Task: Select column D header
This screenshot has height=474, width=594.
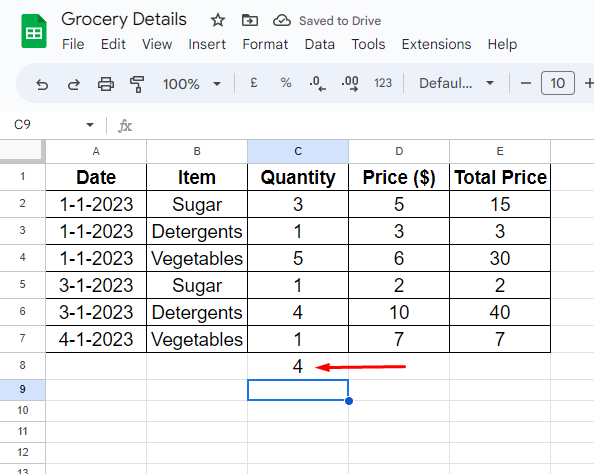Action: (399, 151)
